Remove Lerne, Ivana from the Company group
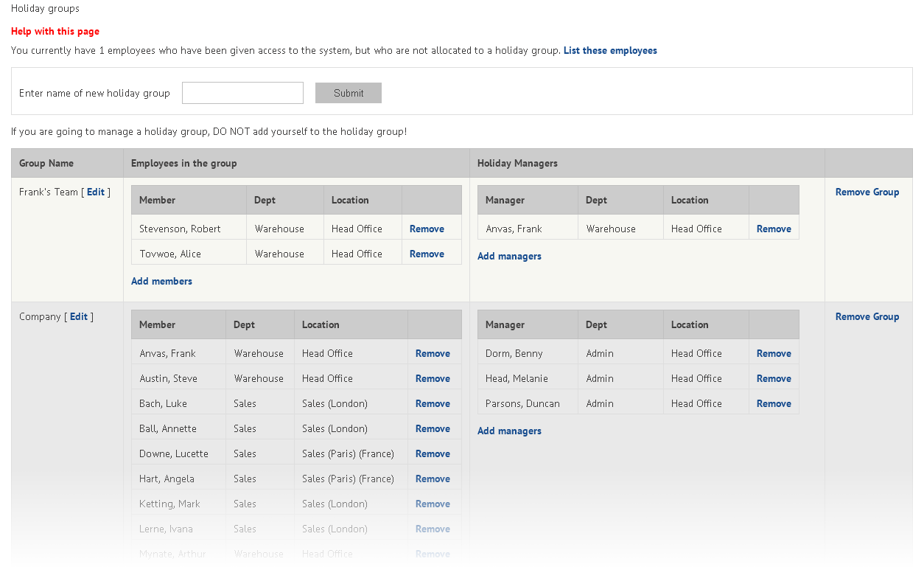Screen dimensions: 924x567 tap(433, 529)
